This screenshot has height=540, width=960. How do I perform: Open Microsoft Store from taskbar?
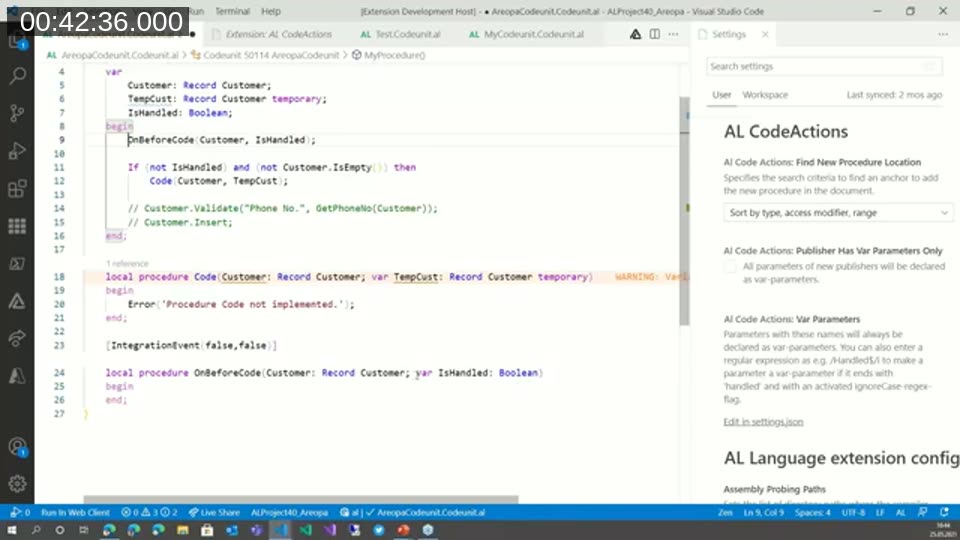[x=207, y=530]
